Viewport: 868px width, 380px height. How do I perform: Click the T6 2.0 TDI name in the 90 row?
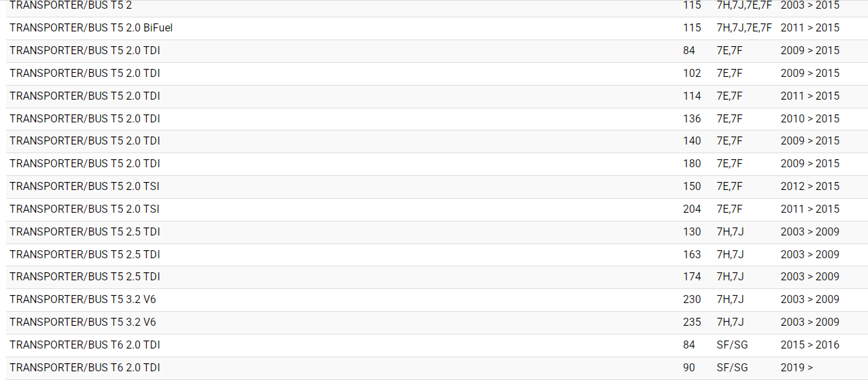84,368
